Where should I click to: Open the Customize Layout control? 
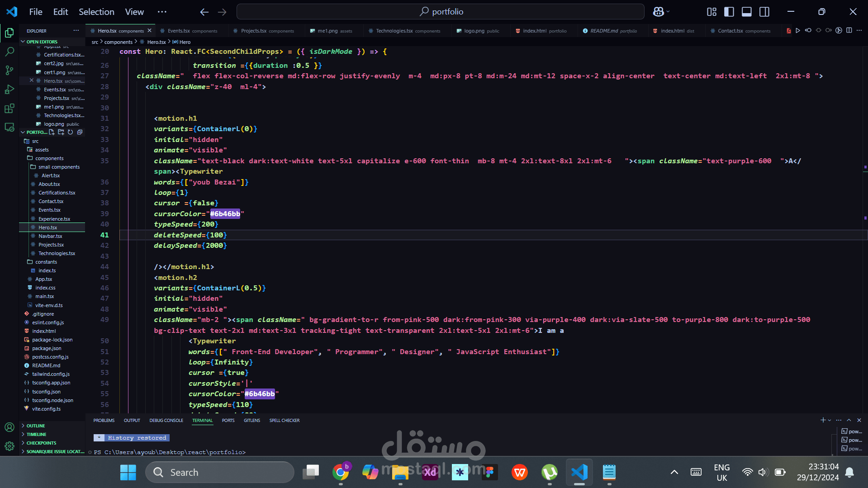[x=711, y=12]
